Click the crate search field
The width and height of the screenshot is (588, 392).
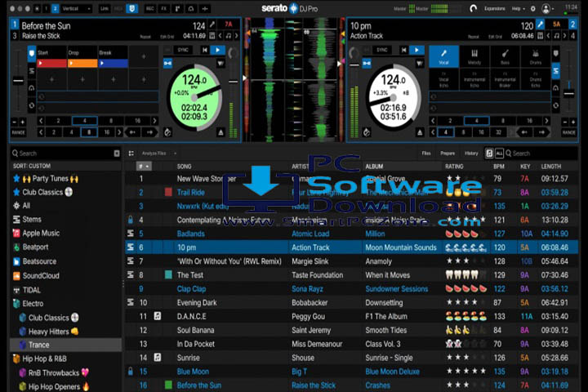[62, 153]
